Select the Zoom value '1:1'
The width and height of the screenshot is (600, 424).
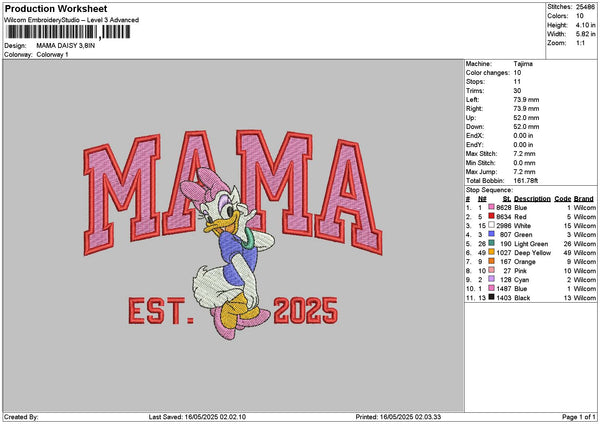580,43
